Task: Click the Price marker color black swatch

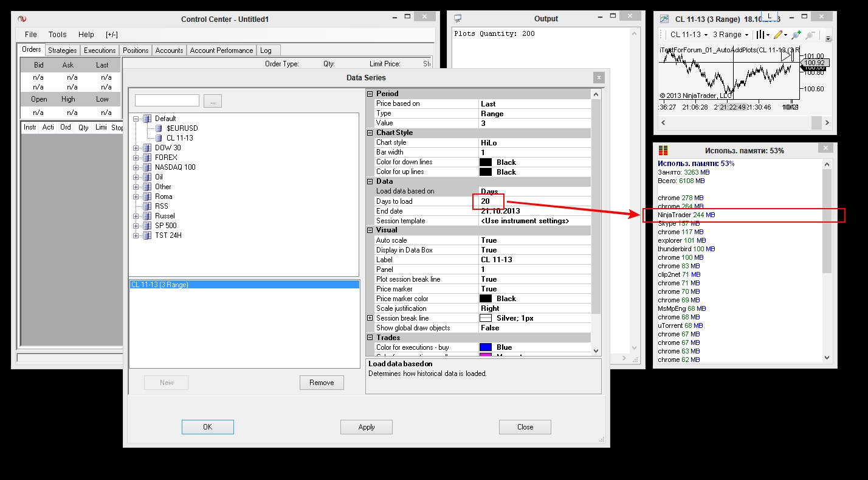Action: (486, 299)
